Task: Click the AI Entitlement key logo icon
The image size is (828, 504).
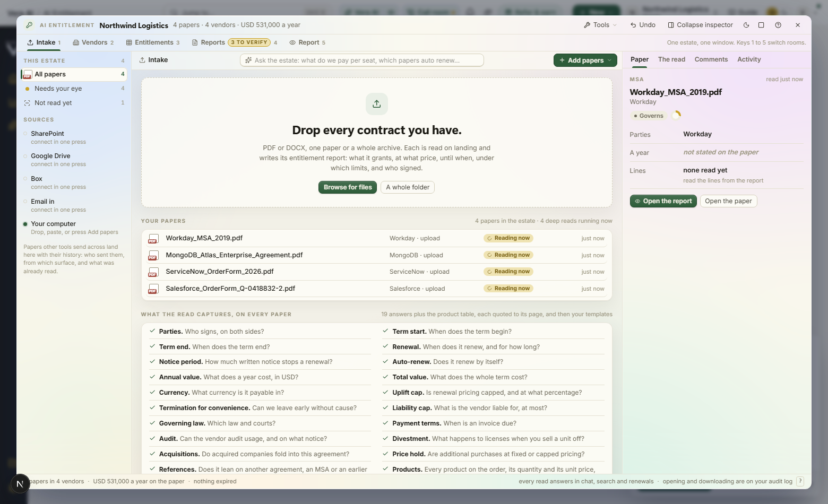Action: pyautogui.click(x=29, y=25)
